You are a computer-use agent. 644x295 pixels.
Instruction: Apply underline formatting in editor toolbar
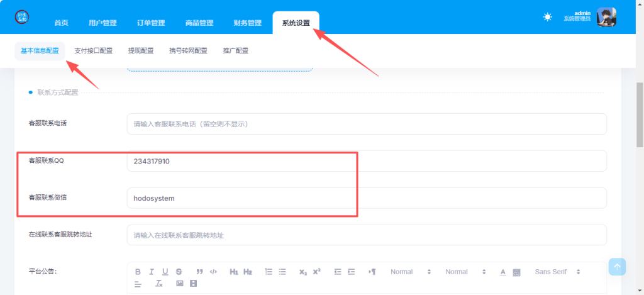pyautogui.click(x=165, y=272)
